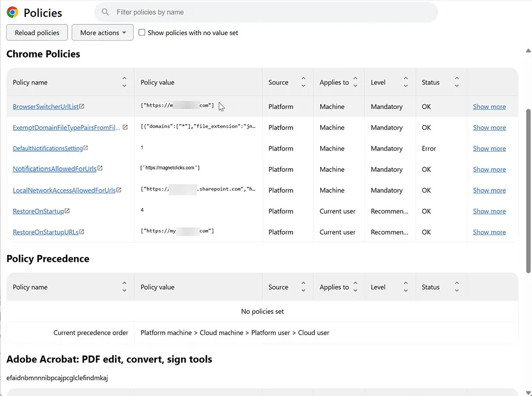Sort Policy Precedence table by Level arrows
The image size is (532, 396).
click(405, 287)
